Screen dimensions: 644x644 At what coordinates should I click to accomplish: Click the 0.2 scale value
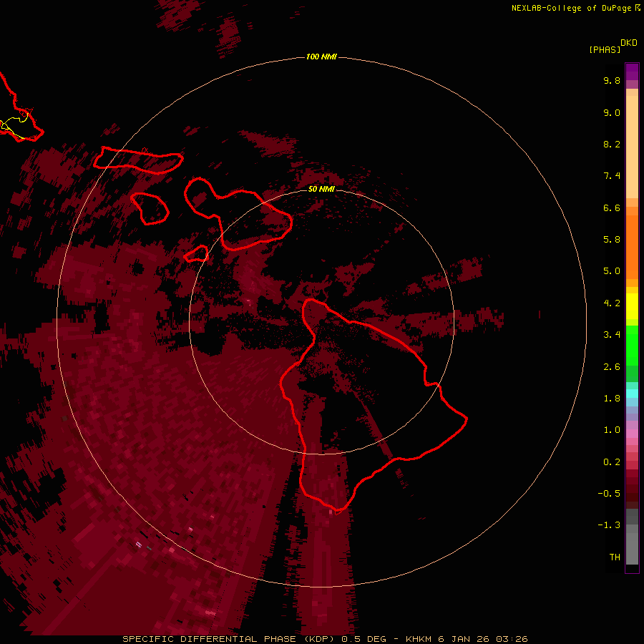[612, 462]
